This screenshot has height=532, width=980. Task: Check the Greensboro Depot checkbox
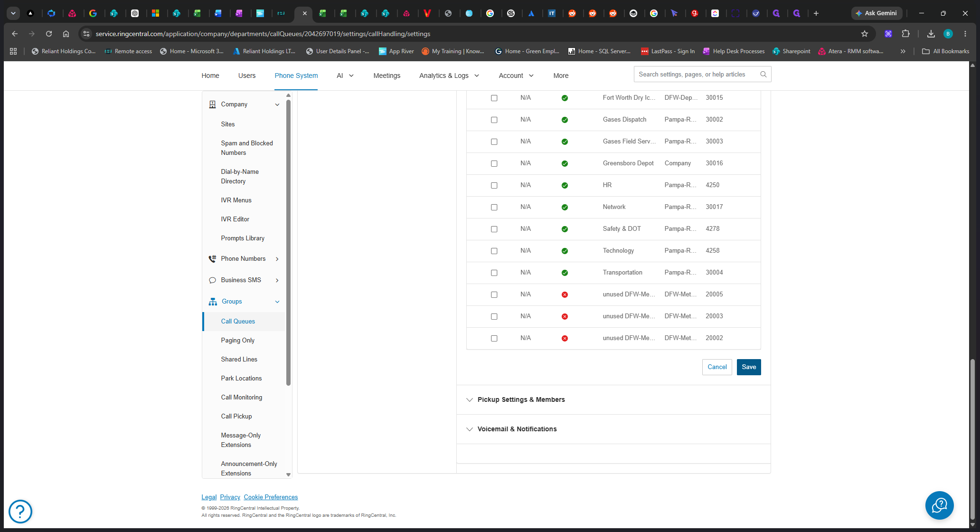tap(494, 163)
